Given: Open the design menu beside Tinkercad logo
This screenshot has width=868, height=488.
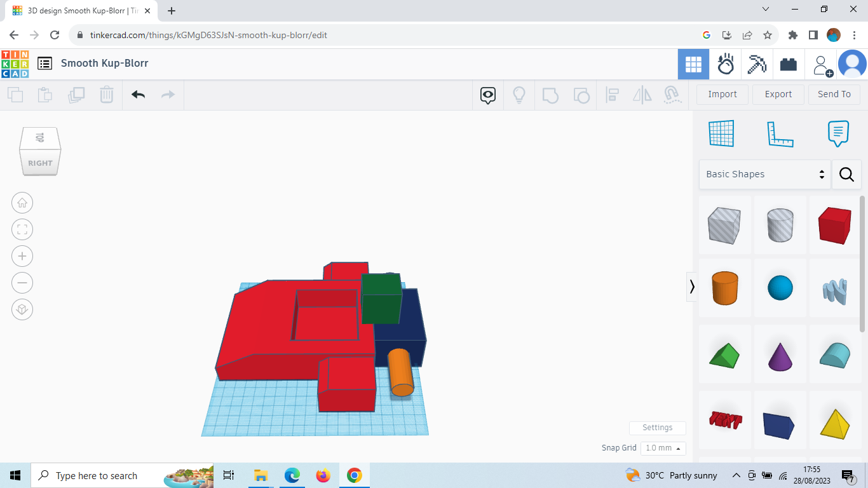Looking at the screenshot, I should click(44, 64).
